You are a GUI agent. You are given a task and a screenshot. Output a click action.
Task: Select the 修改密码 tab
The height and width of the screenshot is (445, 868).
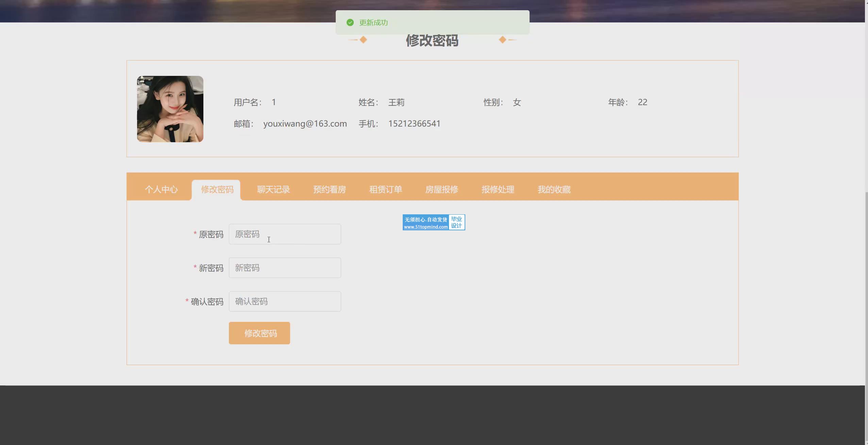coord(217,189)
